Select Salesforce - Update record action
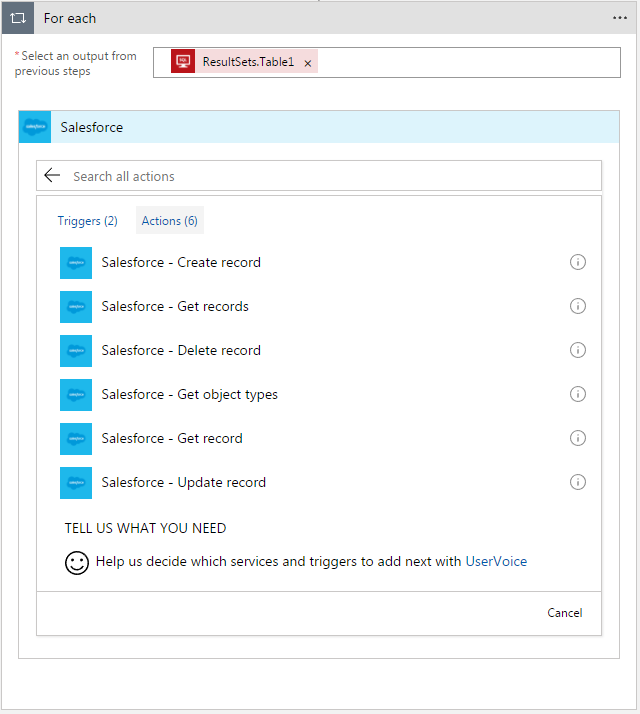640x714 pixels. click(x=184, y=482)
